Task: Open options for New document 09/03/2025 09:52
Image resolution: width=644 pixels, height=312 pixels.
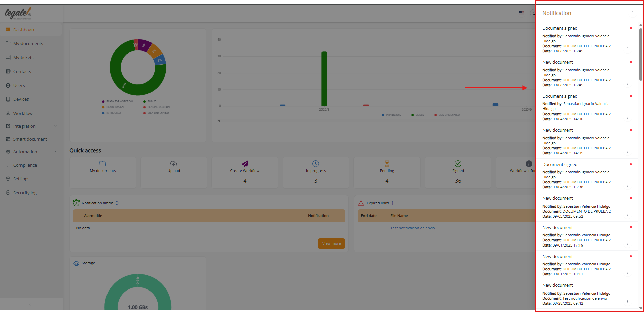Action: click(627, 214)
